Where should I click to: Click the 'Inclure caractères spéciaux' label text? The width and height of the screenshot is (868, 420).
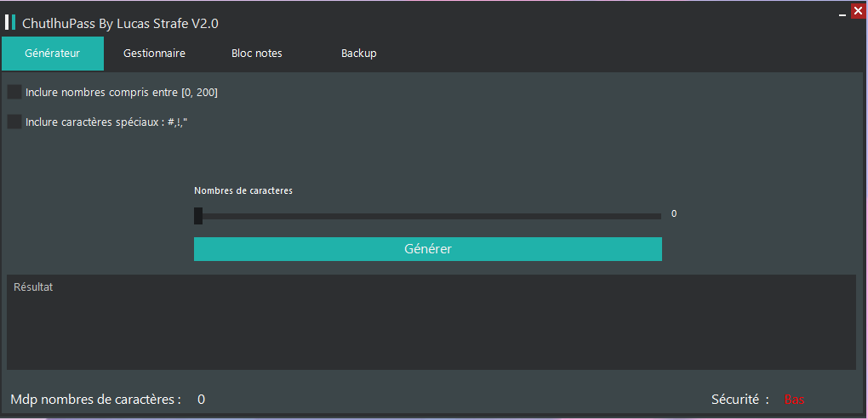(106, 122)
